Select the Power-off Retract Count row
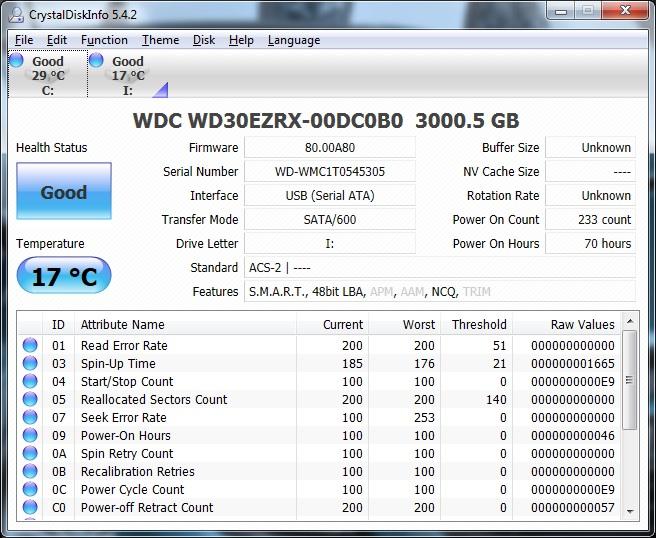This screenshot has width=656, height=538. [x=319, y=507]
